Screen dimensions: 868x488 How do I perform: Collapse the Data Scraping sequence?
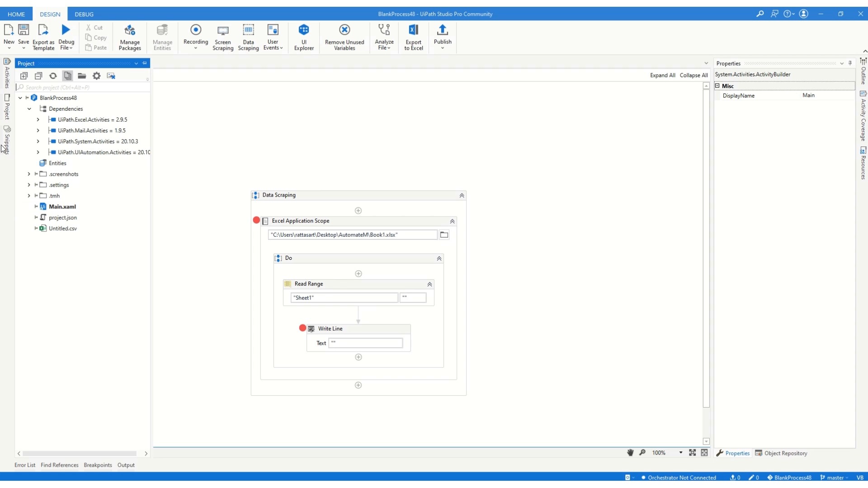click(x=462, y=196)
